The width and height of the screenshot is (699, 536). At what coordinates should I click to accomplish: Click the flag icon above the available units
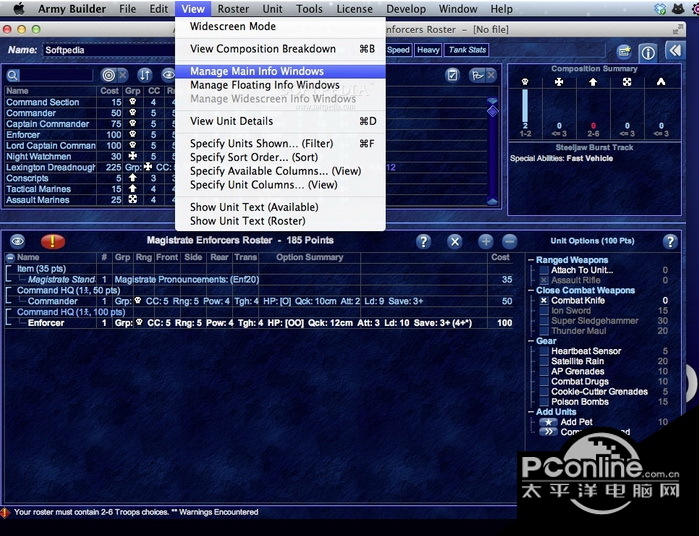477,75
